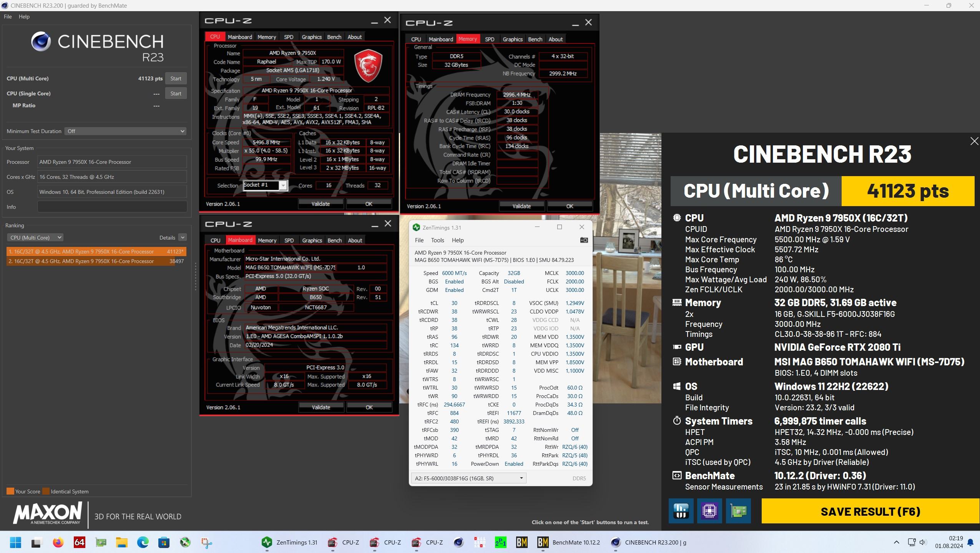Close the BenchMate result overlay

pos(974,141)
